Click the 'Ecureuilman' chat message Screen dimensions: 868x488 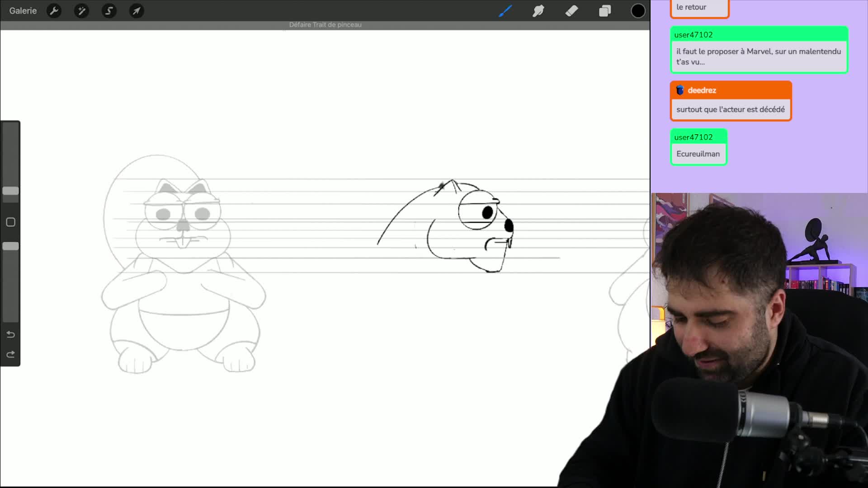click(x=698, y=154)
